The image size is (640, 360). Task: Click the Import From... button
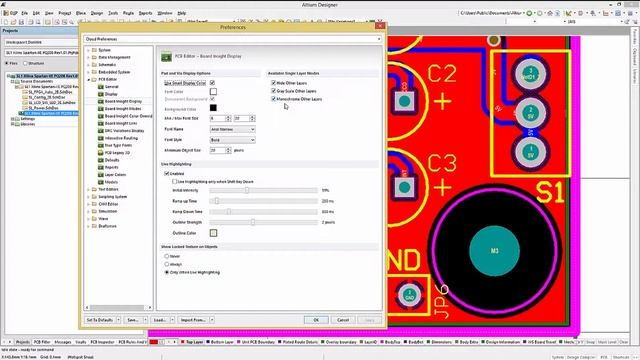click(x=193, y=320)
